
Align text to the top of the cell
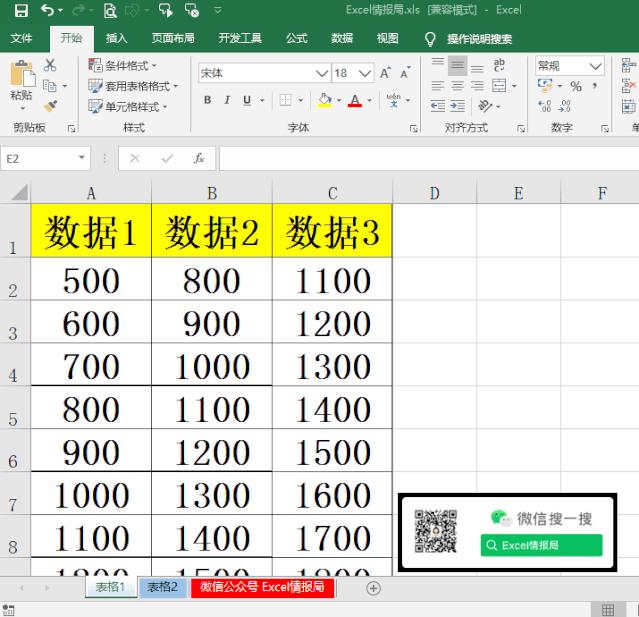(x=438, y=65)
